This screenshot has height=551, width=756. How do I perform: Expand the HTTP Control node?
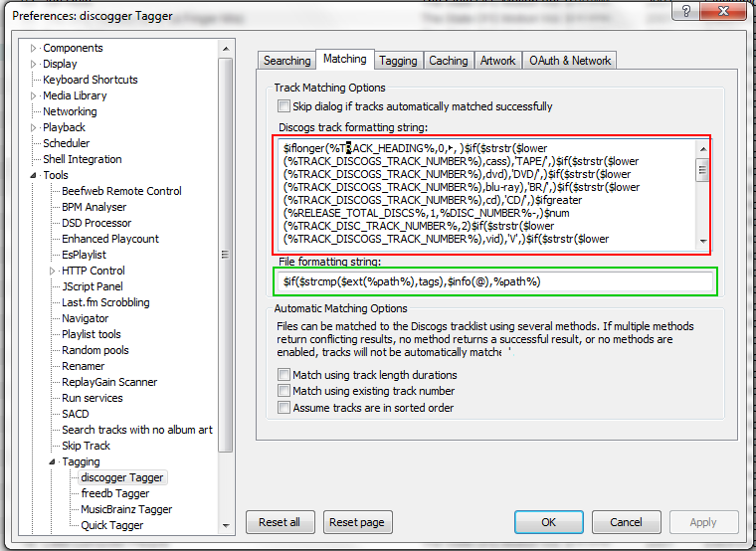pos(52,271)
